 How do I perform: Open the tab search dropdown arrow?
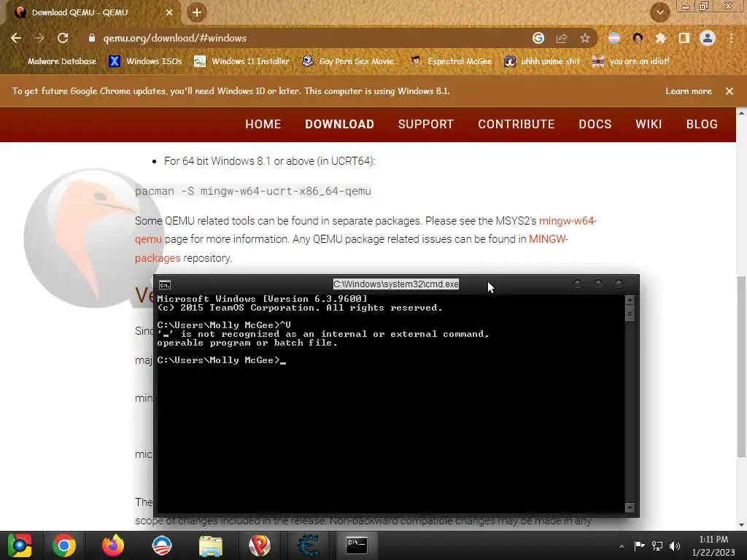pos(659,12)
